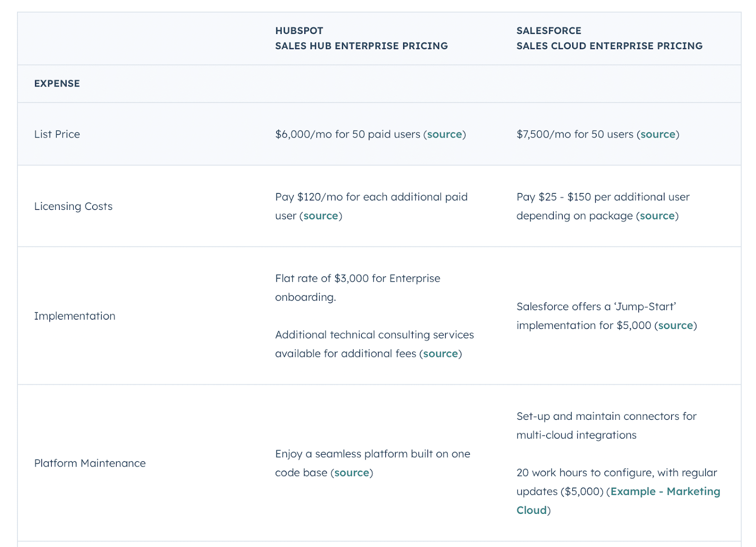Click the Platform Maintenance row label

pyautogui.click(x=90, y=463)
